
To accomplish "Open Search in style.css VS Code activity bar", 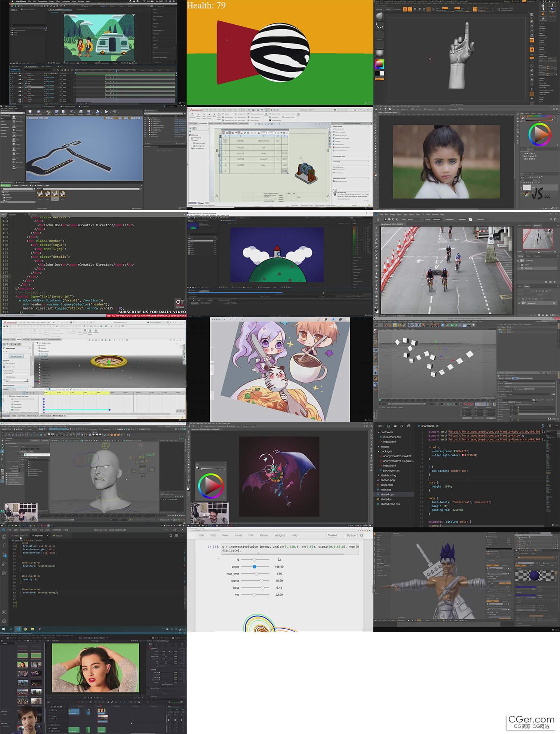I will (4, 545).
